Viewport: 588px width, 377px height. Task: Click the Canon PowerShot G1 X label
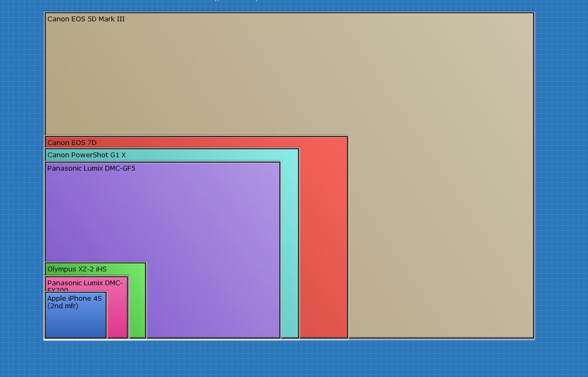tap(86, 155)
